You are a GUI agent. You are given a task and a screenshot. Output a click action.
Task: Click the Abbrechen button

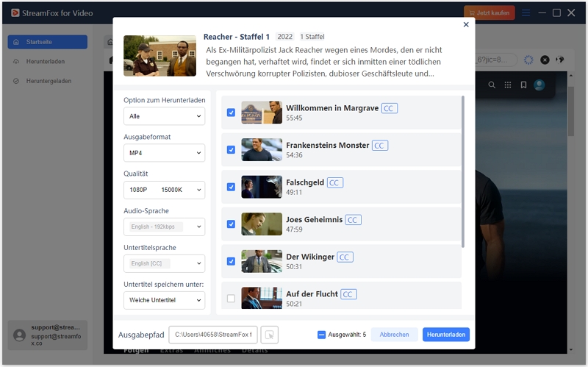tap(395, 335)
